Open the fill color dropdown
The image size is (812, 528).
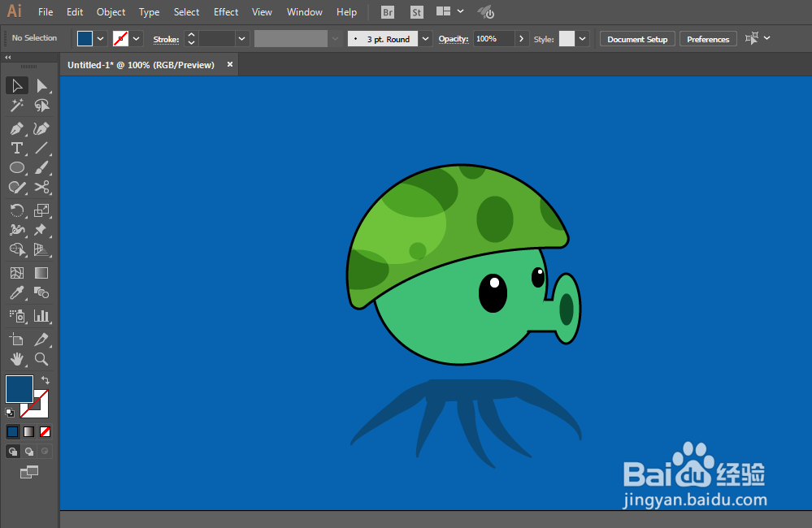[x=101, y=39]
